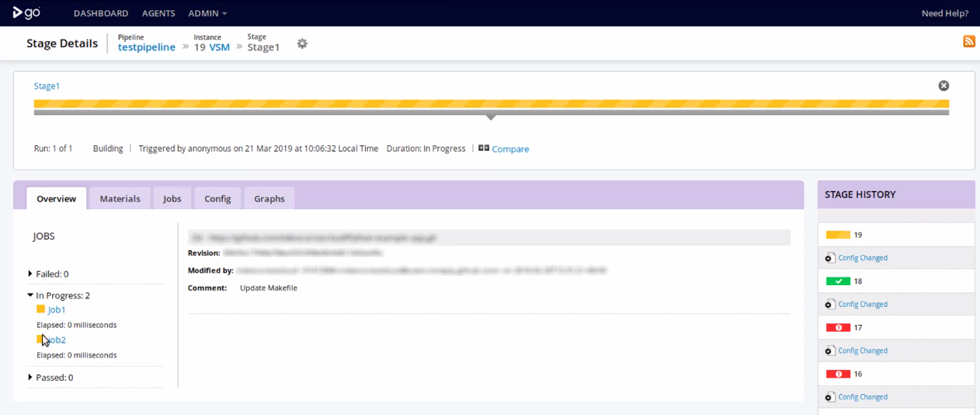
Task: Click the Stage1 link above progress bar
Action: coord(47,86)
